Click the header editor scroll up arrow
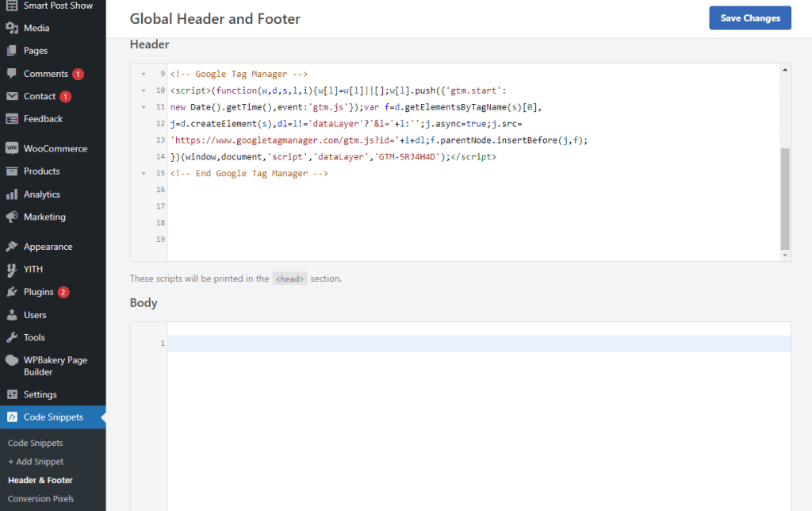The image size is (812, 511). click(785, 70)
